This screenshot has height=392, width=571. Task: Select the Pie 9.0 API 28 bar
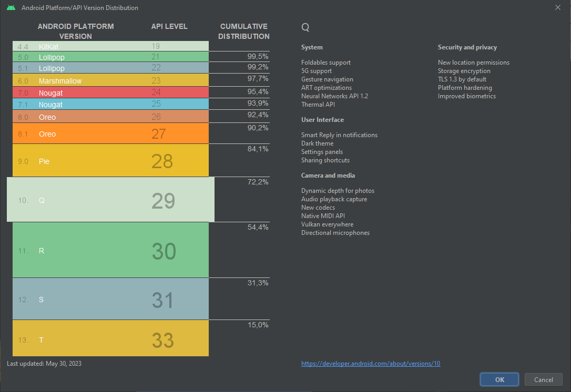click(110, 161)
